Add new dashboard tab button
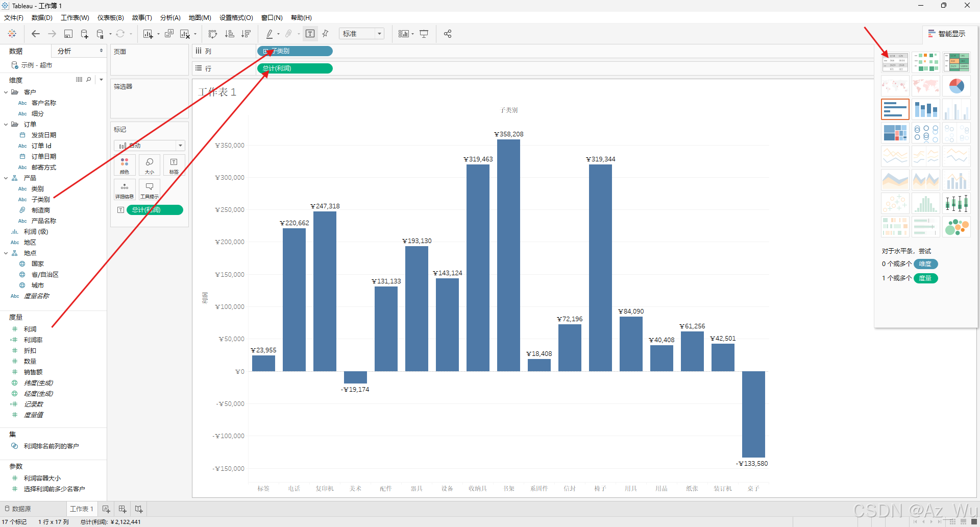Viewport: 980px width, 527px height. pyautogui.click(x=122, y=509)
